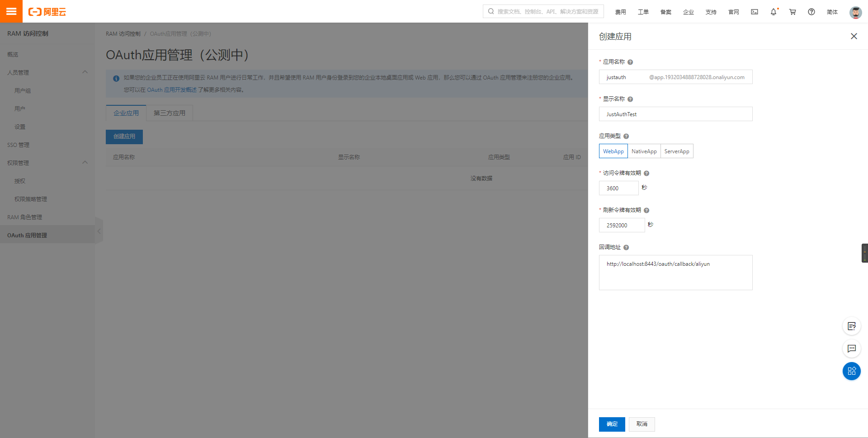Open the help question mark in the header

811,12
